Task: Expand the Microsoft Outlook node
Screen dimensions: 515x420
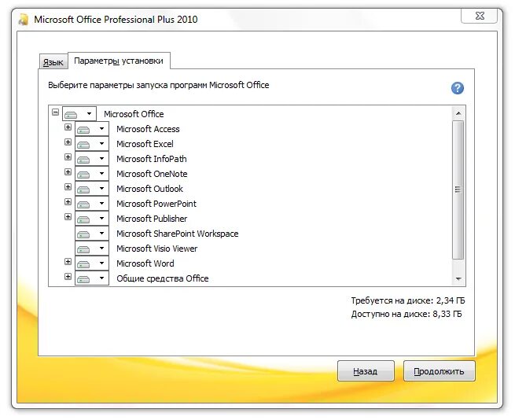Action: [68, 186]
